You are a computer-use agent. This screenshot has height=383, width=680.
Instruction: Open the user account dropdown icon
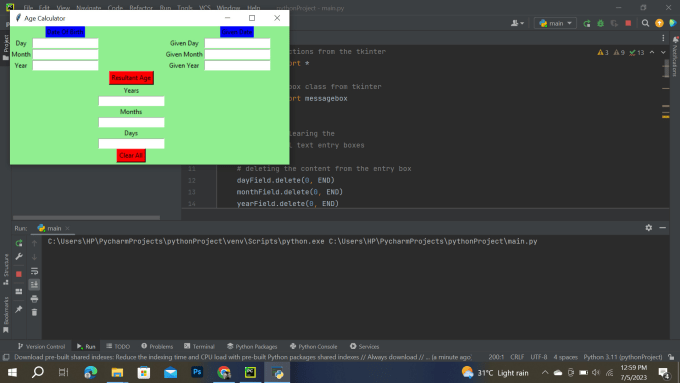pos(517,23)
